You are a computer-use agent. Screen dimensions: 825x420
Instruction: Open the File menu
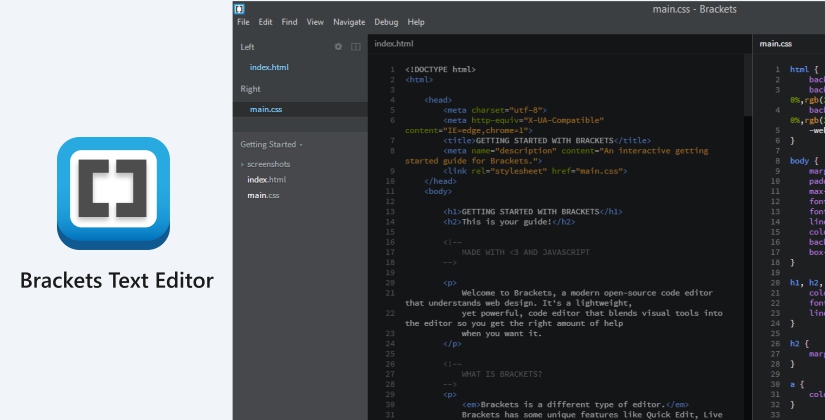point(244,22)
